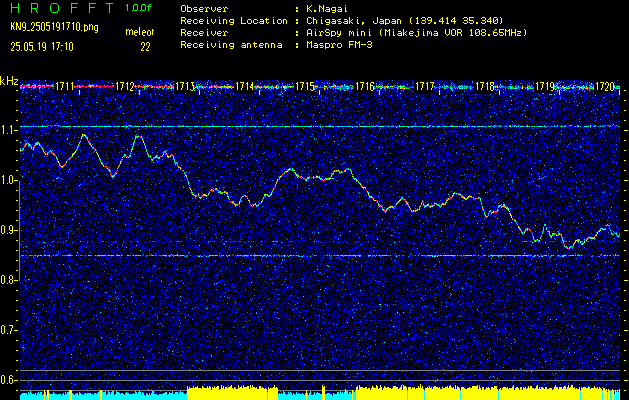
Task: Click the 1714 time marker
Action: (x=244, y=86)
